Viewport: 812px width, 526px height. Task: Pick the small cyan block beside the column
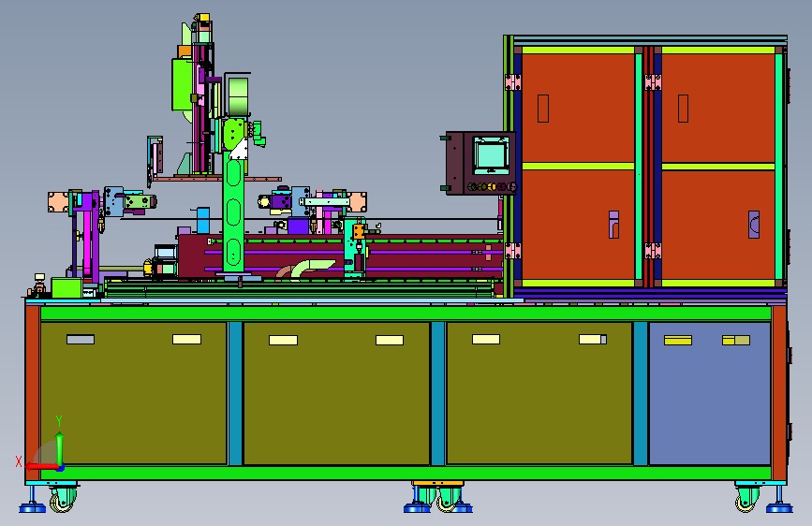point(203,220)
